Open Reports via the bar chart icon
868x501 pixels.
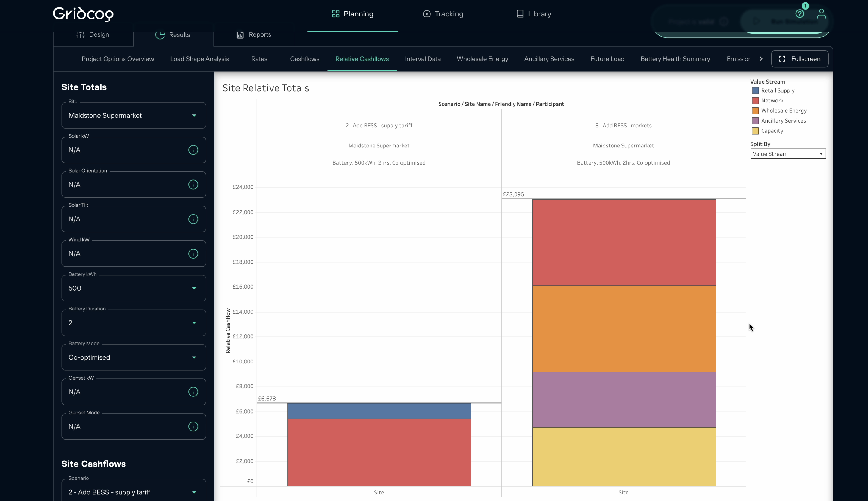pos(240,35)
